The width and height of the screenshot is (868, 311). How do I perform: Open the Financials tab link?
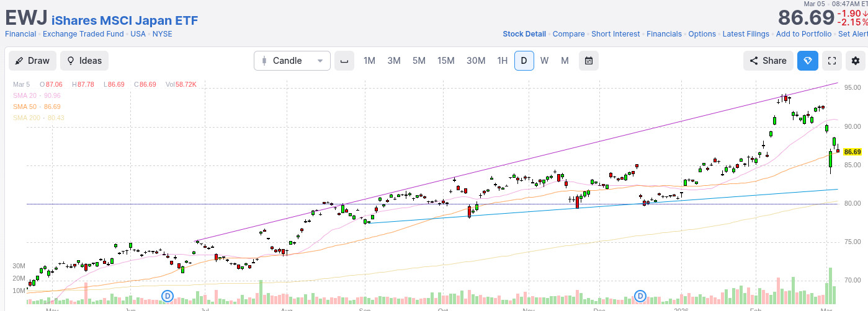pos(664,34)
